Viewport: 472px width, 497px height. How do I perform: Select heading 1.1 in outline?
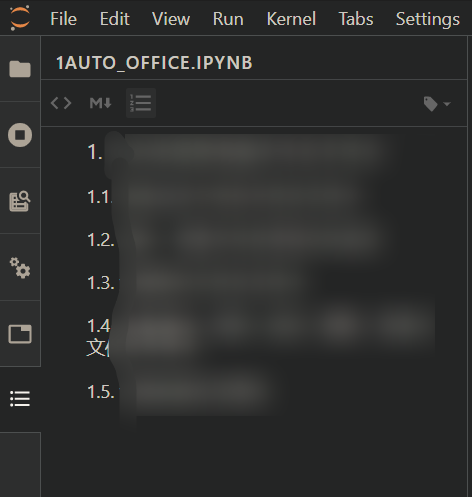[x=220, y=197]
